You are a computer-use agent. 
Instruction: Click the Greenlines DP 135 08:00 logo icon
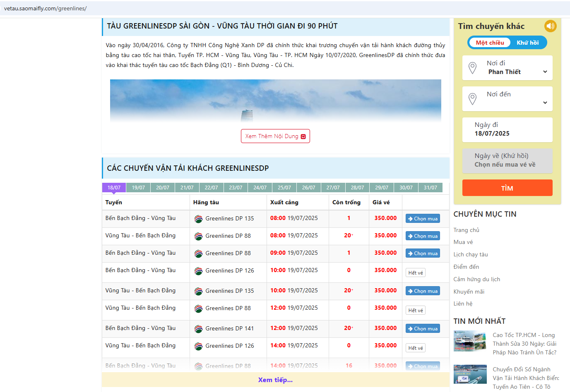(x=199, y=219)
